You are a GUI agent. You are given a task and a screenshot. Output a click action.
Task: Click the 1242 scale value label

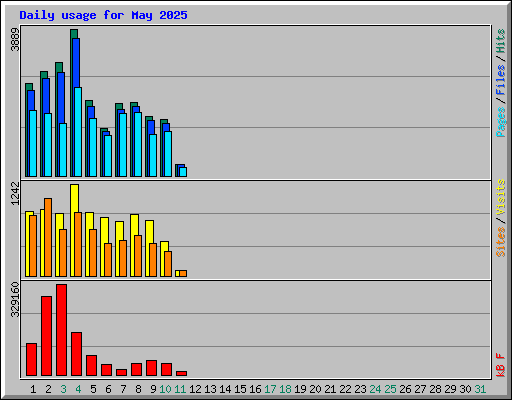(15, 193)
